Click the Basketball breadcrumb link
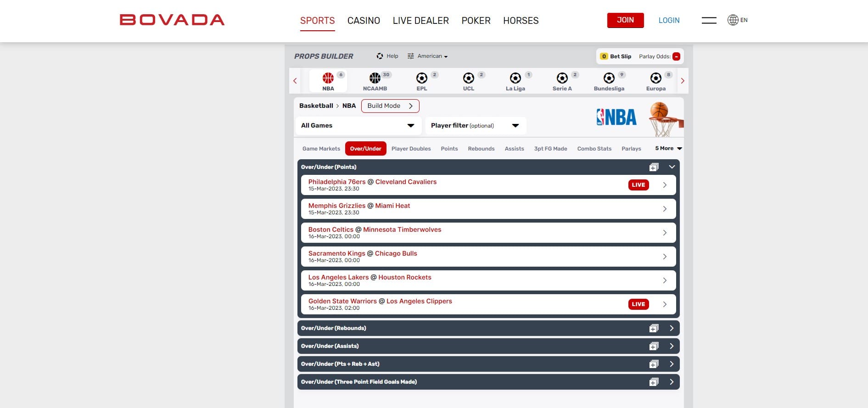Image resolution: width=868 pixels, height=408 pixels. [x=316, y=106]
